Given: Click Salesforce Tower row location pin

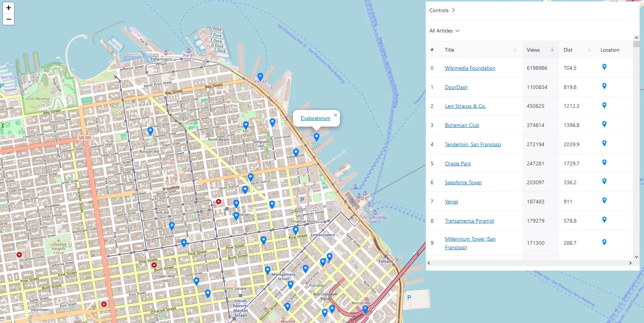Looking at the screenshot, I should click(604, 182).
